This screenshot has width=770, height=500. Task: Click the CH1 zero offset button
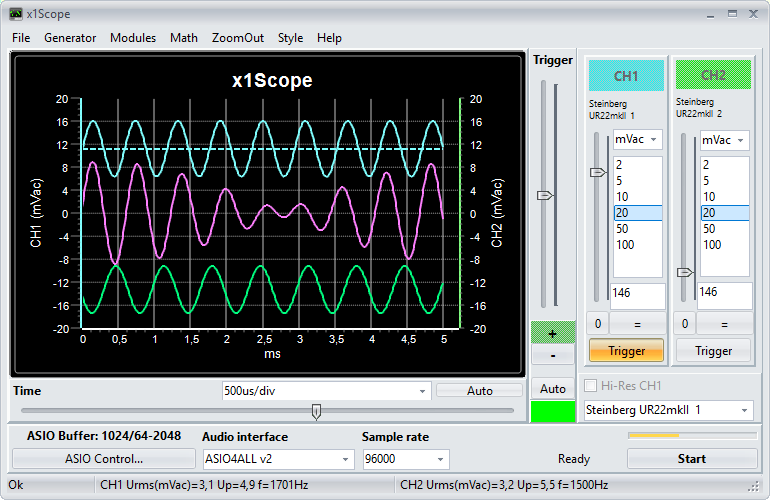point(597,323)
